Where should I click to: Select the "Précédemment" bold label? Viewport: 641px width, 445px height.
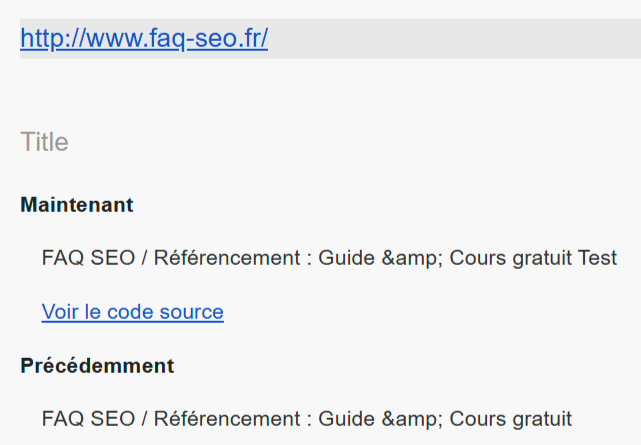(x=97, y=366)
